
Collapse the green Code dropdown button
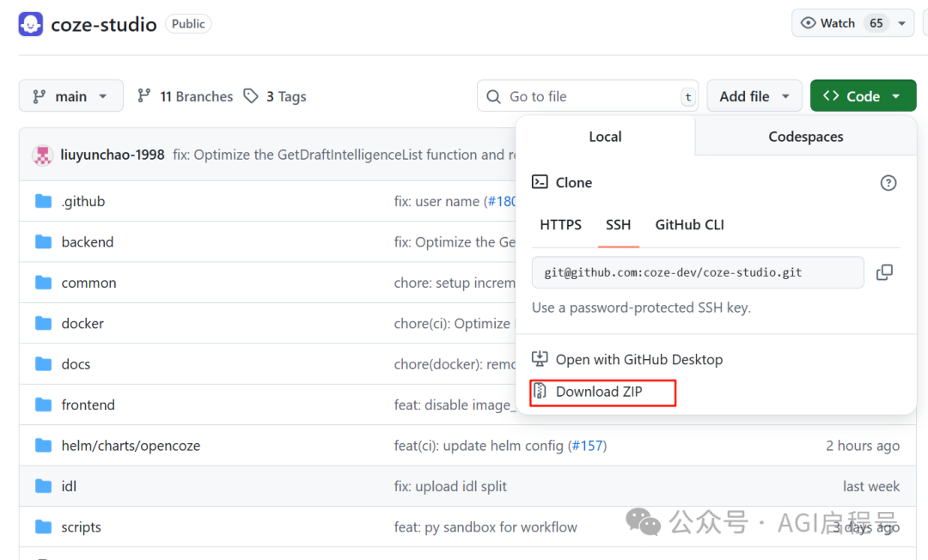863,96
